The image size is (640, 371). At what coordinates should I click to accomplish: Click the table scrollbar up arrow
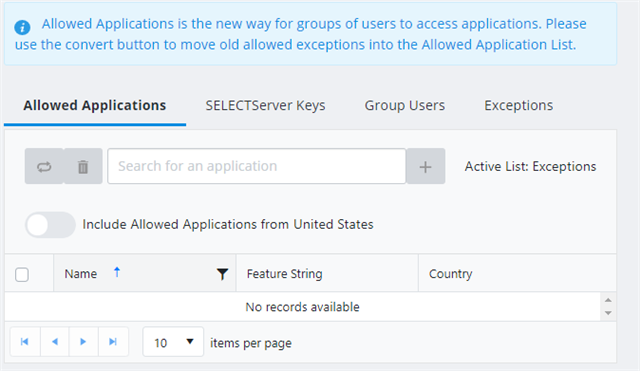click(x=608, y=300)
